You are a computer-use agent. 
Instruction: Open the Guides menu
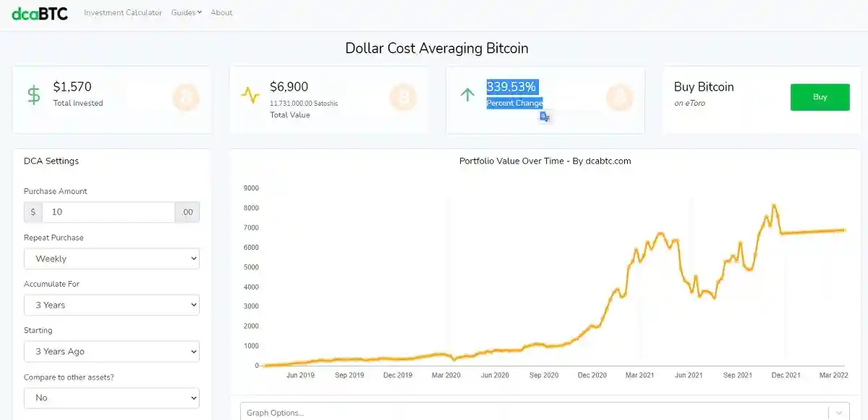coord(187,12)
